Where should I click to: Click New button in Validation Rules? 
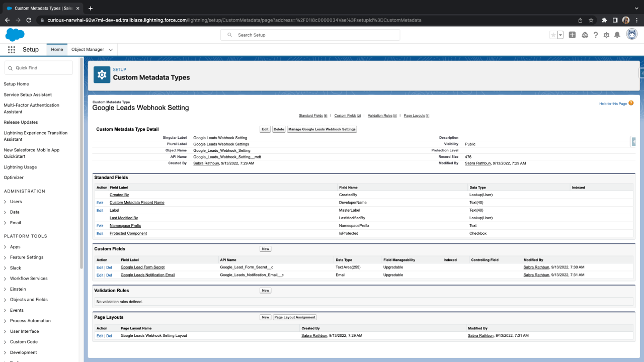click(x=265, y=291)
